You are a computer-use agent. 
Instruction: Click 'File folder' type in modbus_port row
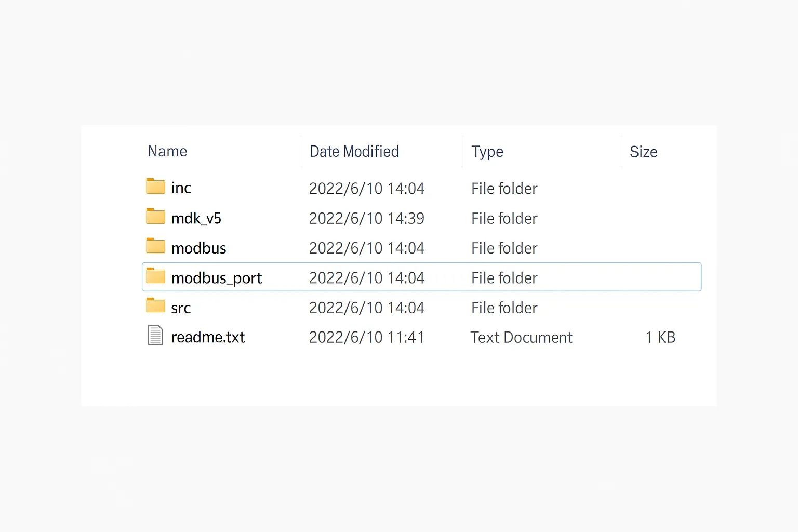coord(504,278)
